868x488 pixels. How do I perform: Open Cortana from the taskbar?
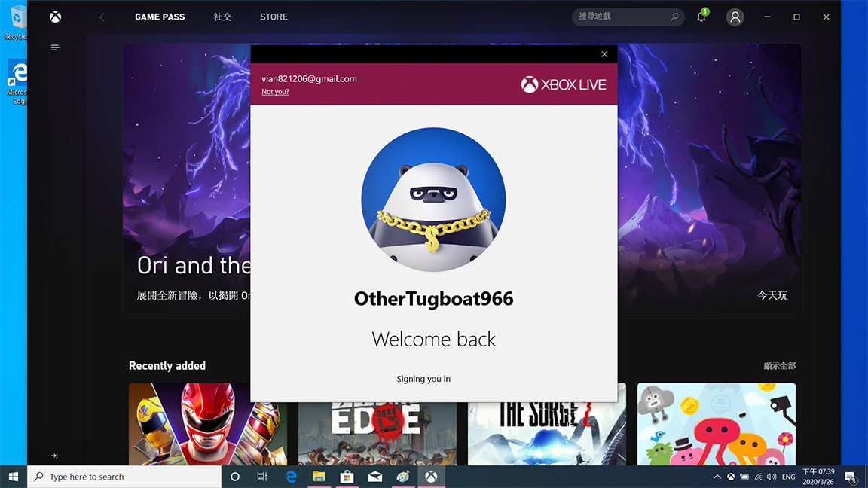[x=235, y=477]
